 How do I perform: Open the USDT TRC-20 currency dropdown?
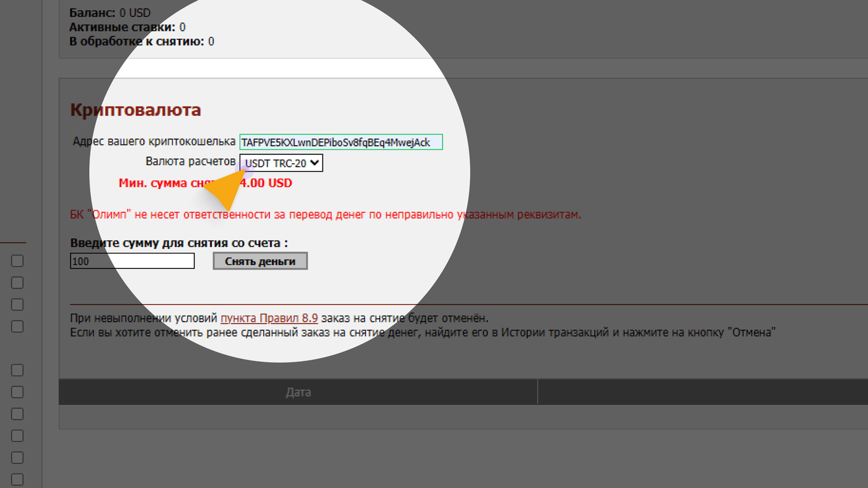pyautogui.click(x=281, y=163)
